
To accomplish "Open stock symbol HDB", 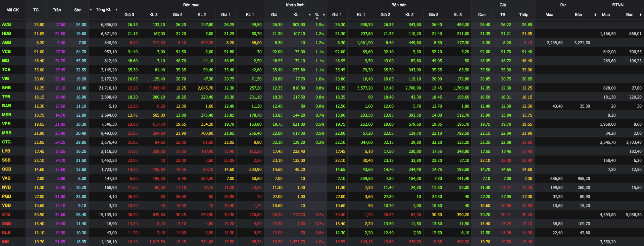I will [x=6, y=34].
